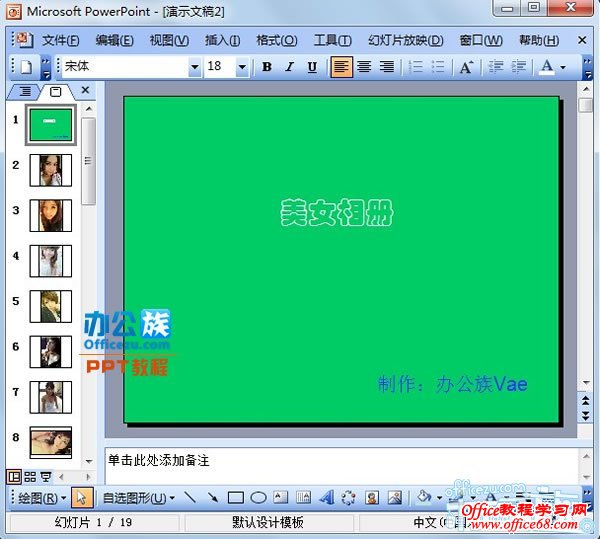
Task: Open the 工具(T) menu
Action: point(333,40)
